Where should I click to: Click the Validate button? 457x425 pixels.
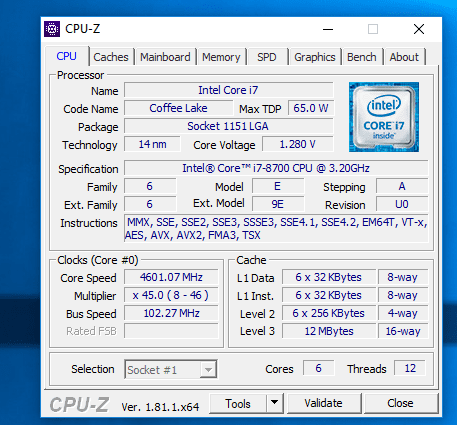324,403
